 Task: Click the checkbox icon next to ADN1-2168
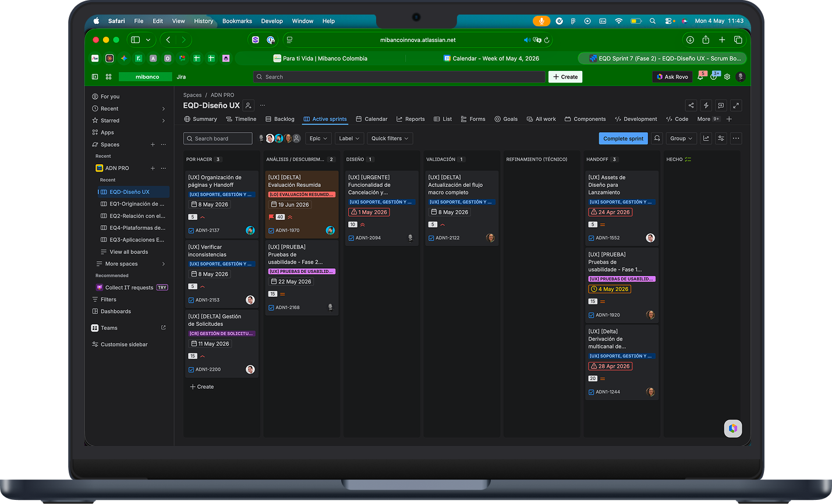271,307
